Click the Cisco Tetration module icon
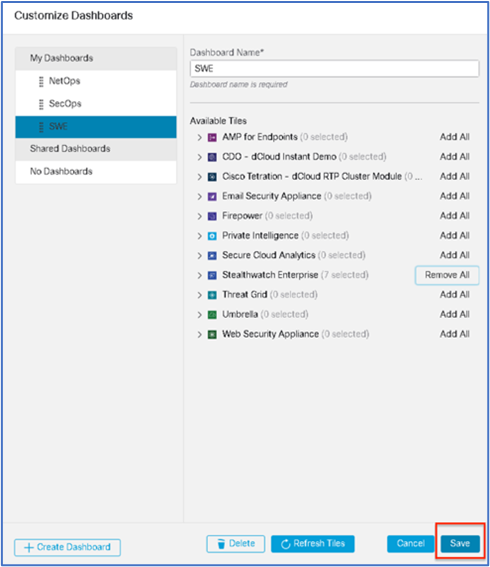The image size is (490, 567). coord(212,177)
